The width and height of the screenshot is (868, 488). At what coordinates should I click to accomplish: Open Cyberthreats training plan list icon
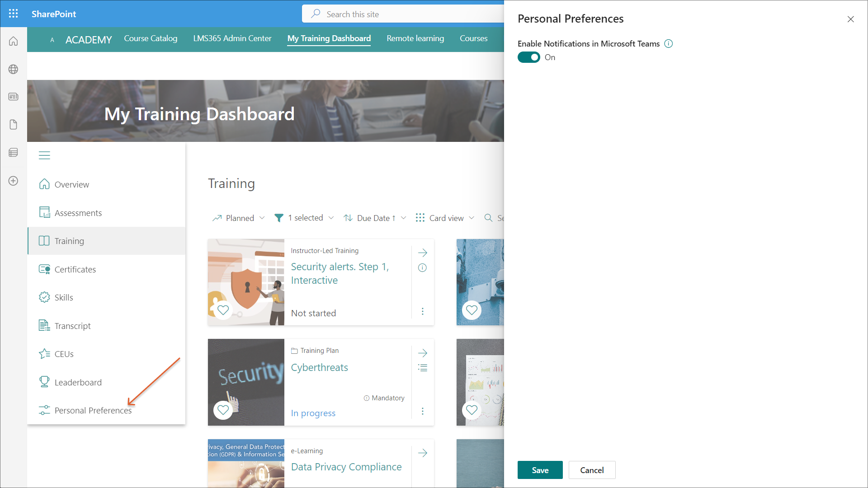(x=422, y=368)
